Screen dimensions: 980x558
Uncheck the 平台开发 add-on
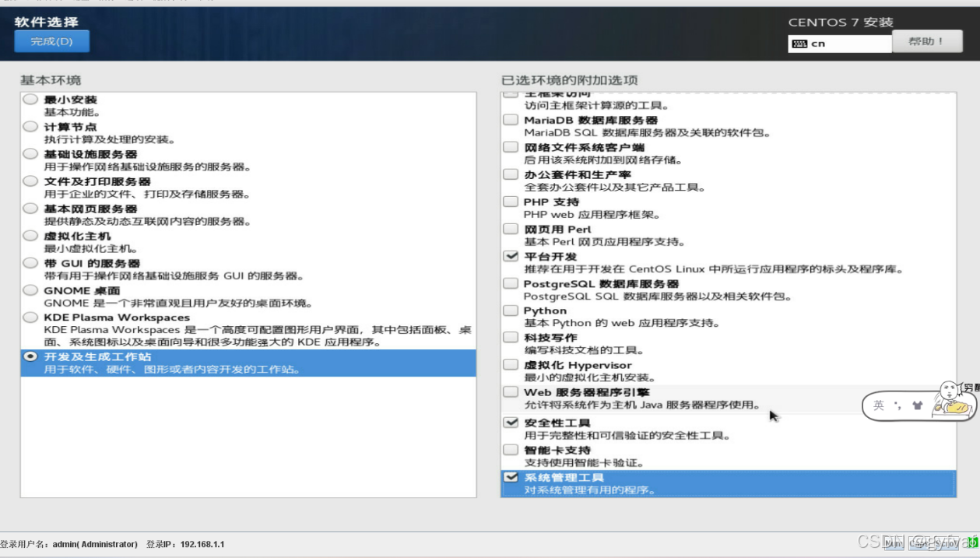511,256
